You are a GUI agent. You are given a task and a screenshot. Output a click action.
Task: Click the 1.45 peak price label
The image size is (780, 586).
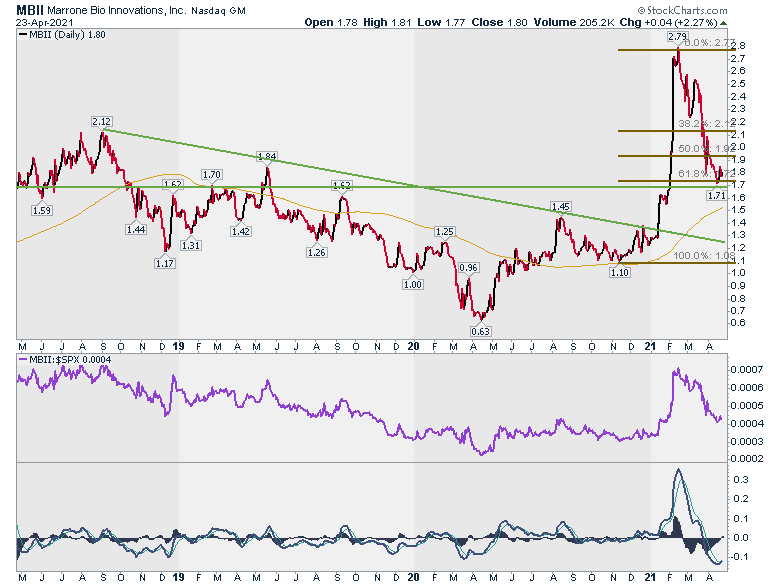pyautogui.click(x=561, y=206)
